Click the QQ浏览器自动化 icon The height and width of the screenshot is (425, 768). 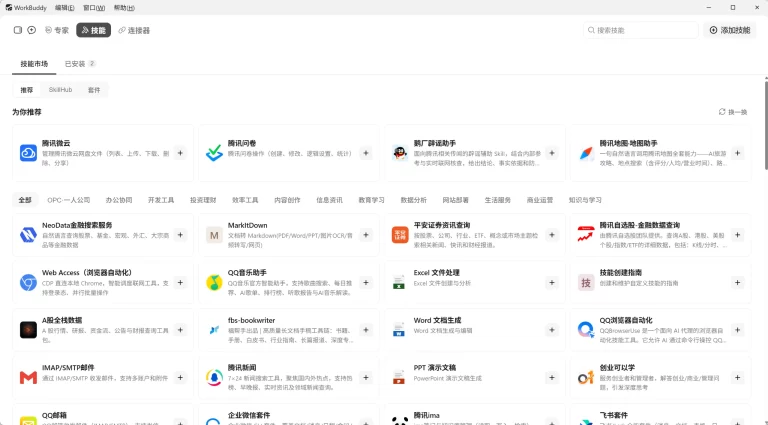point(586,330)
